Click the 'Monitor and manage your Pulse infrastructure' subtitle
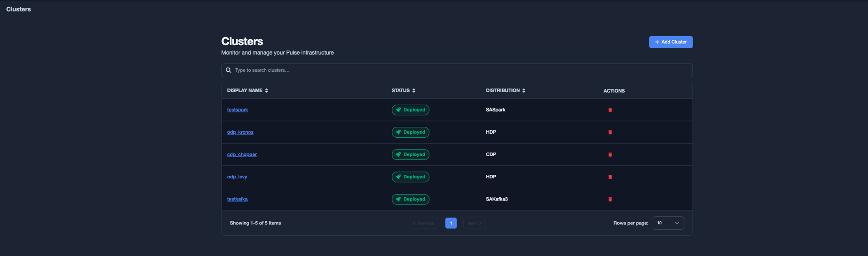 [x=278, y=53]
